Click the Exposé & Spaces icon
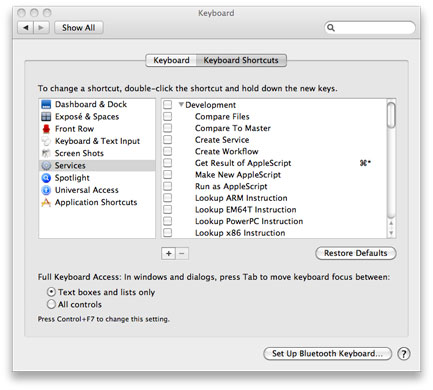This screenshot has height=390, width=433. click(x=46, y=117)
